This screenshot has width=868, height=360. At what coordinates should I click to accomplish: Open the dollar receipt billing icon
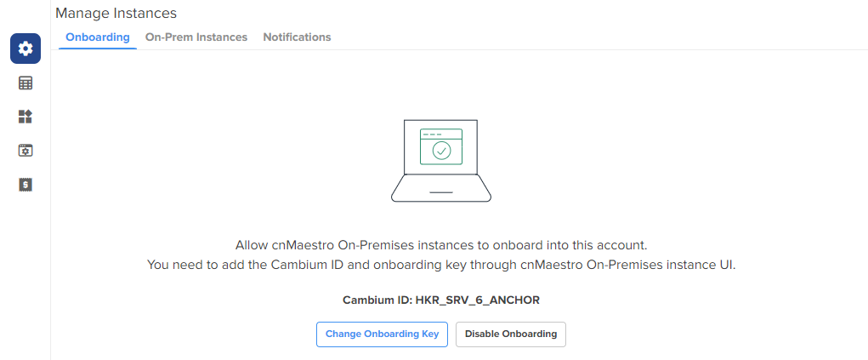point(26,184)
